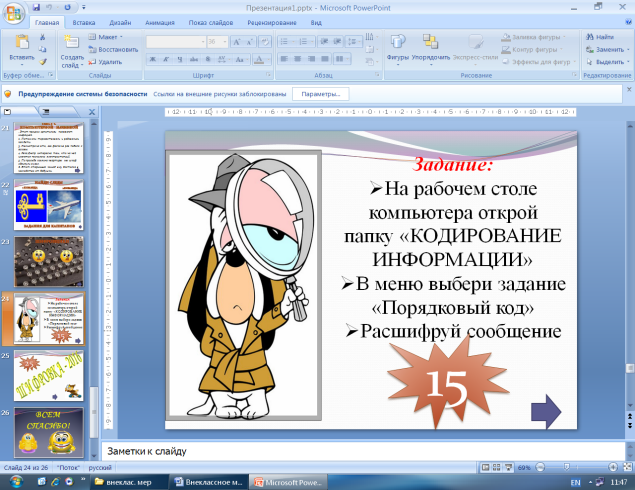
Task: Open the Упорядочить arrange menu
Action: 431,49
